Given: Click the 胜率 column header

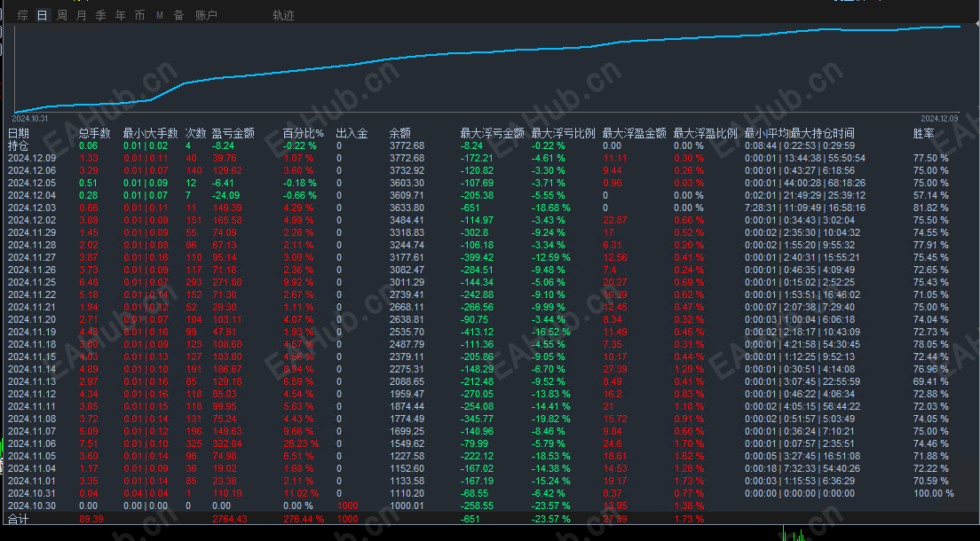Looking at the screenshot, I should tap(924, 133).
